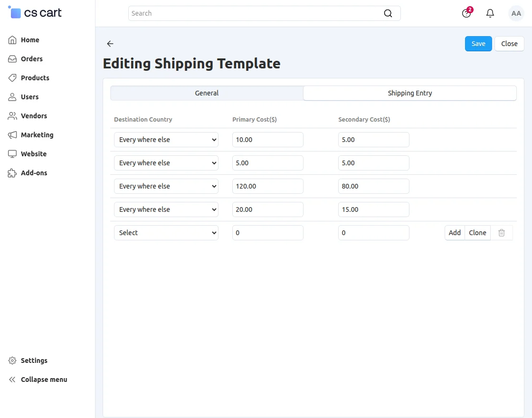Switch to the Shipping Entry tab
Image resolution: width=532 pixels, height=418 pixels.
[x=410, y=93]
